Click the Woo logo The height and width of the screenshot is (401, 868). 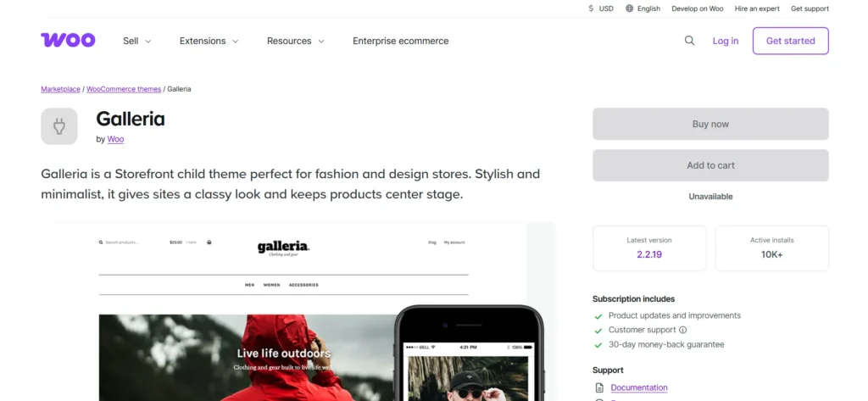point(68,41)
